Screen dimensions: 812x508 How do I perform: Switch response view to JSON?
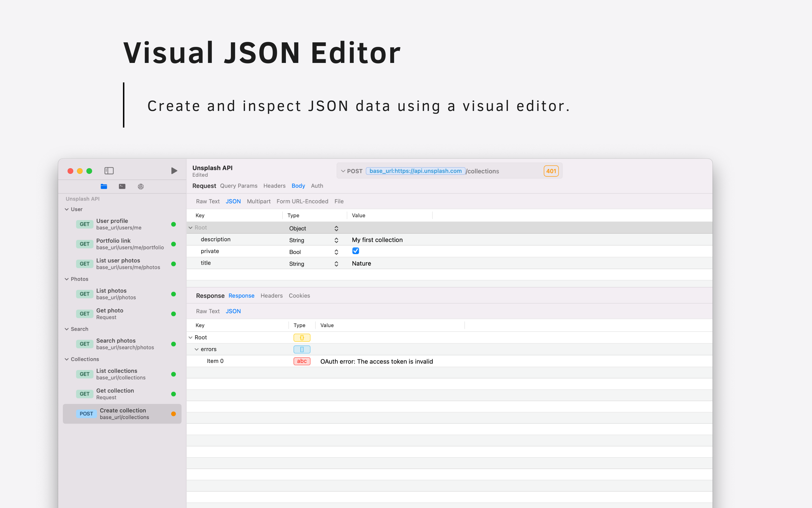click(233, 311)
